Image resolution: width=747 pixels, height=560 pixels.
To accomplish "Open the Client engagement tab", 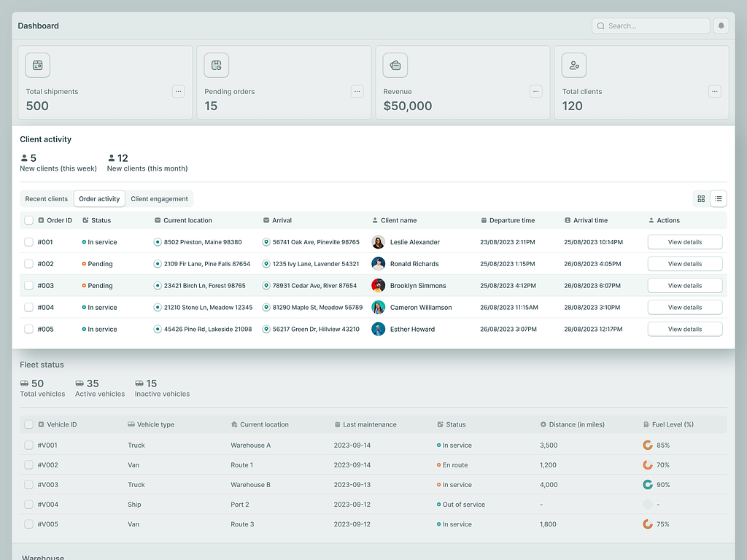I will click(160, 198).
